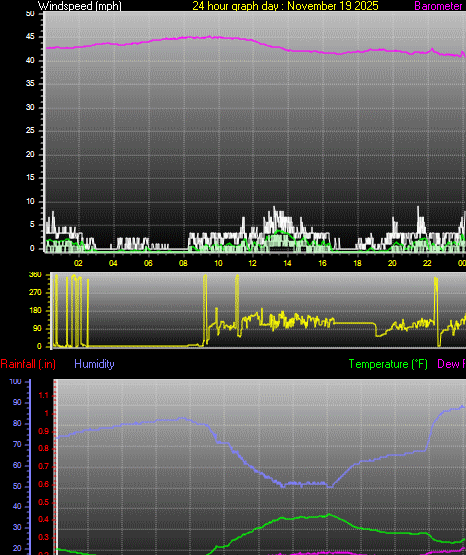Click the '0.9' rainfall axis value
This screenshot has height=555, width=466.
43,431
